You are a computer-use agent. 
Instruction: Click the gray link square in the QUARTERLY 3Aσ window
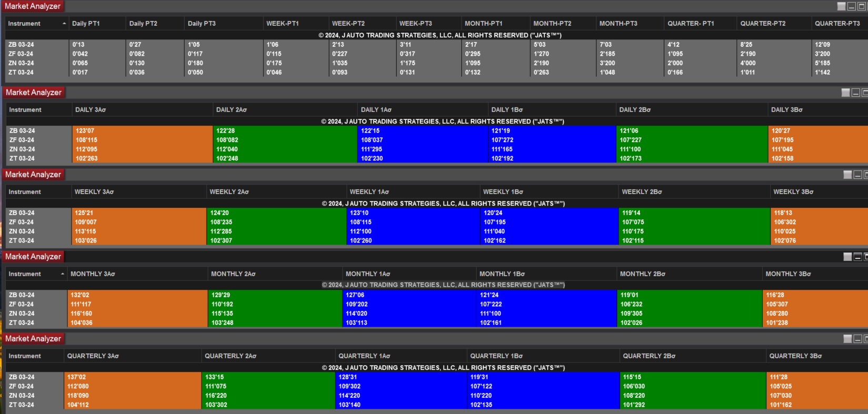coord(847,339)
